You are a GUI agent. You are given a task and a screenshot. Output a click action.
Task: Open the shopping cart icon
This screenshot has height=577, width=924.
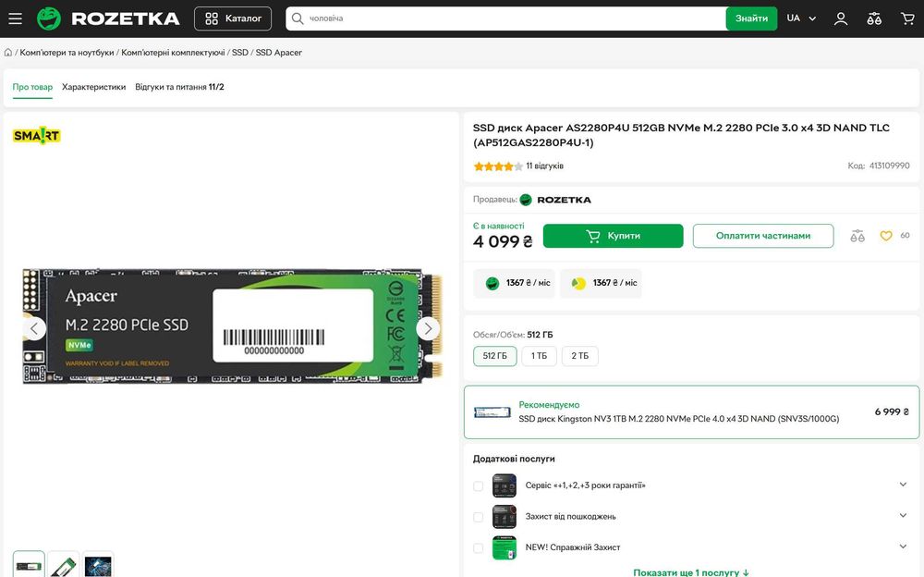[907, 18]
